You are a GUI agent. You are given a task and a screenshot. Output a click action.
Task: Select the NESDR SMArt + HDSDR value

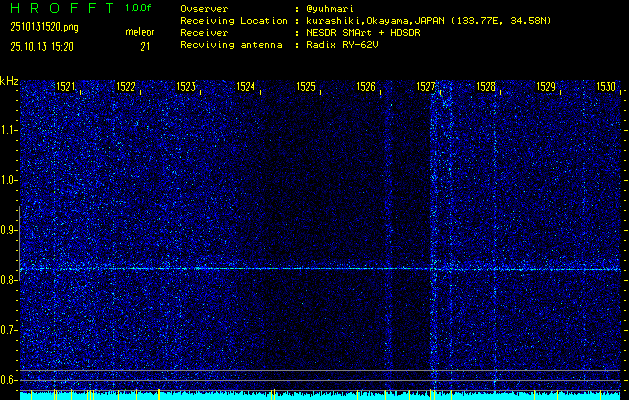363,33
